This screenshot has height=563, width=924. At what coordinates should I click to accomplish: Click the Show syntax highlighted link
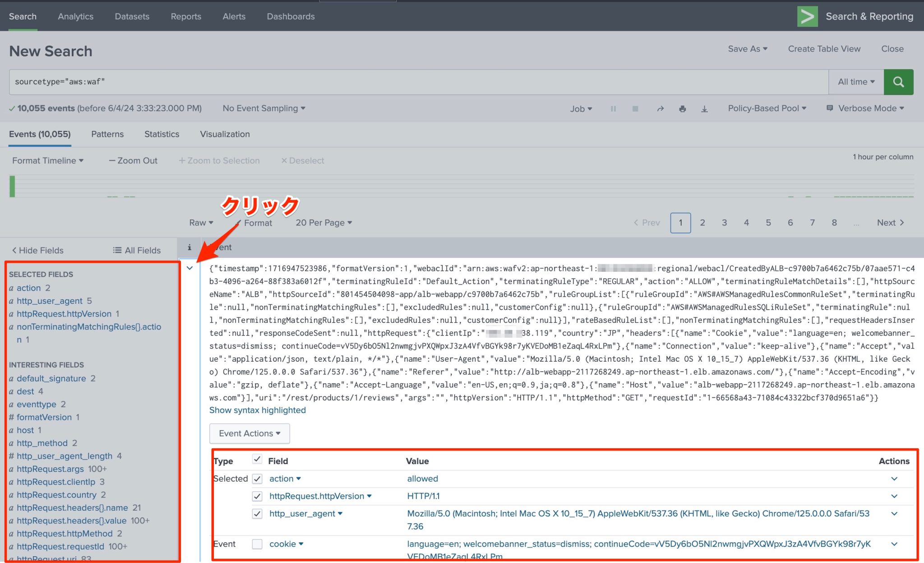pos(257,410)
